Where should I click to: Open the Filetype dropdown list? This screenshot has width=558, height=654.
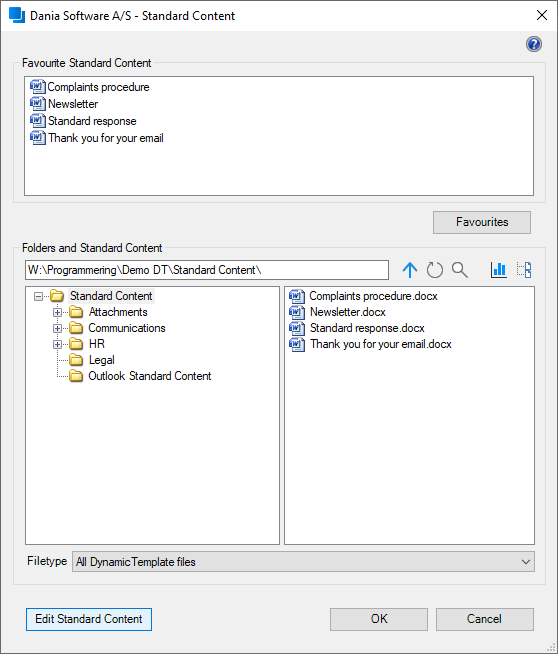(303, 562)
